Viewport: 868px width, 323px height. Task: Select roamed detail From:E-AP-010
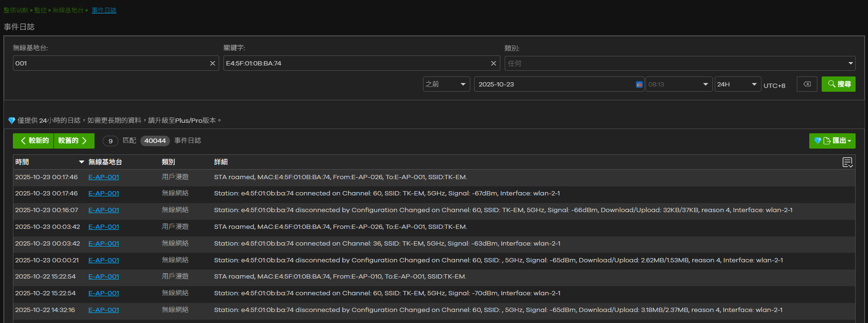[340, 277]
